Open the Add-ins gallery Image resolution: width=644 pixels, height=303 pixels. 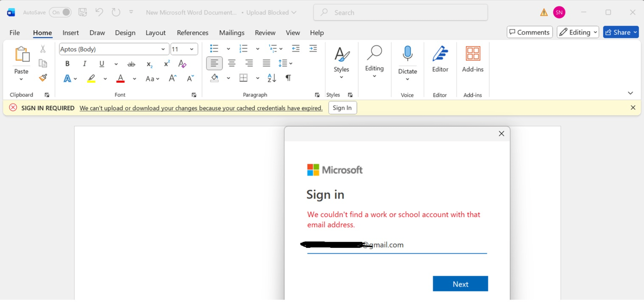[473, 59]
